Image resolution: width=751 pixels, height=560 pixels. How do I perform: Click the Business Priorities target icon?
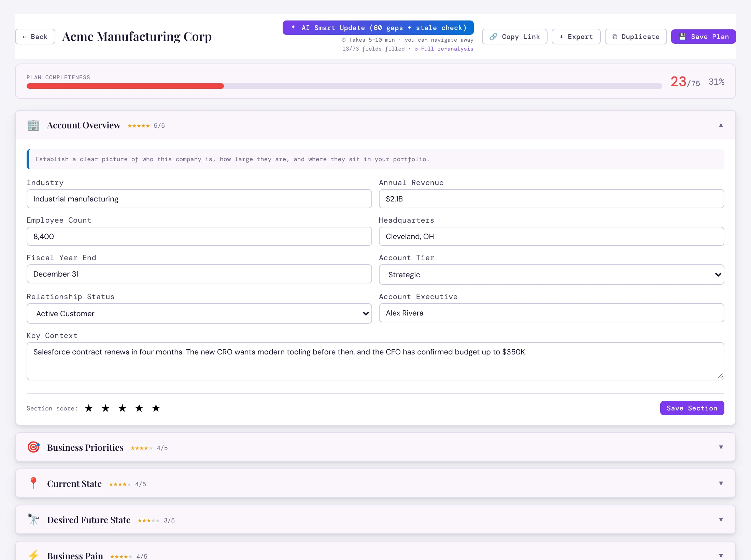point(33,447)
